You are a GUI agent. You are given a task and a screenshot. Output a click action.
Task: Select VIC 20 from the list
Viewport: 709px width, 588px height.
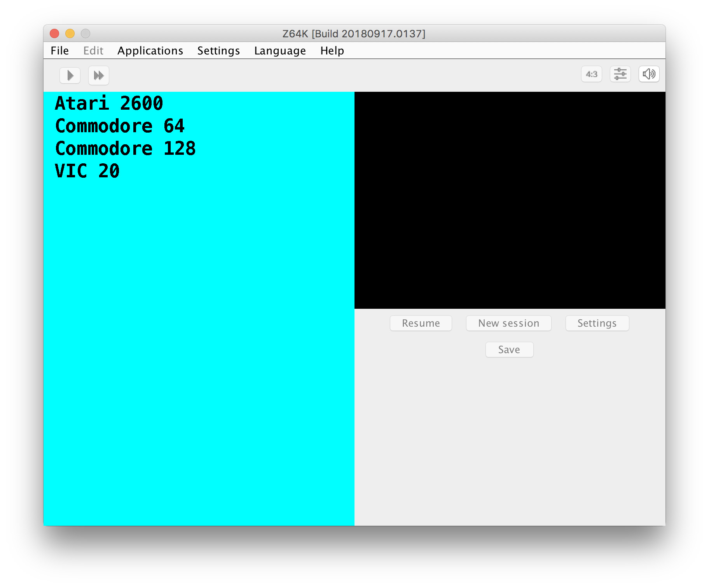point(87,171)
